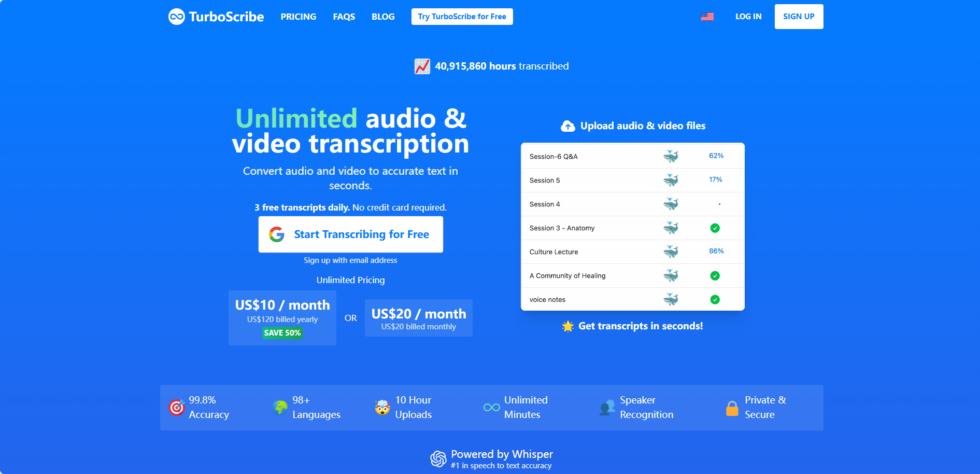Click the Session 3 - Anatomy file name
Image resolution: width=980 pixels, height=474 pixels.
coord(562,228)
